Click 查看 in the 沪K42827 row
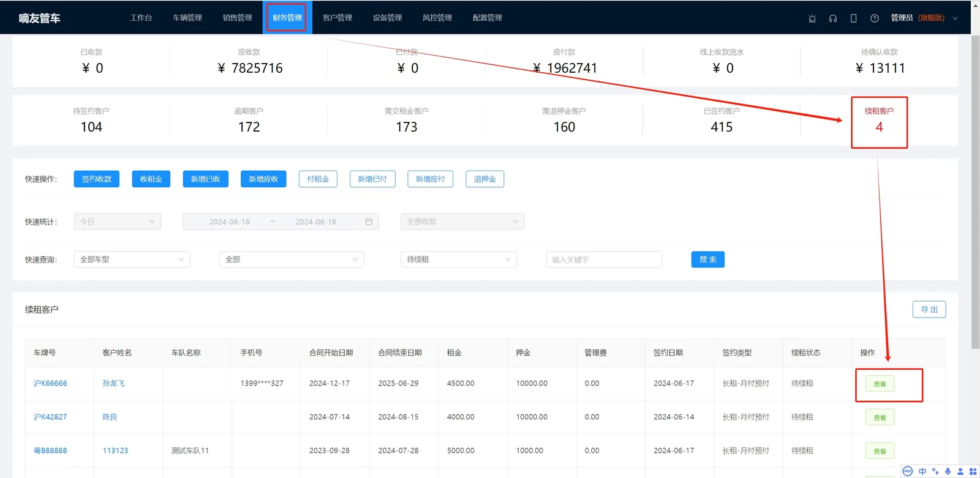 coord(880,417)
